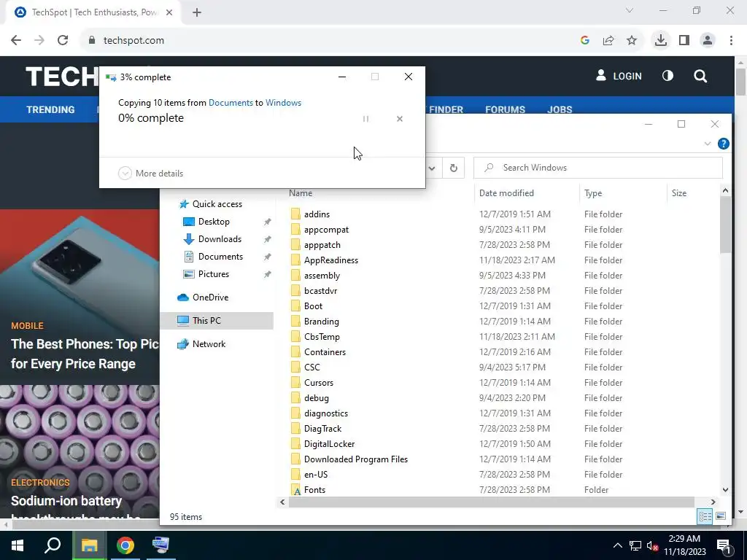
Task: Open Documents in navigation pane
Action: click(220, 257)
